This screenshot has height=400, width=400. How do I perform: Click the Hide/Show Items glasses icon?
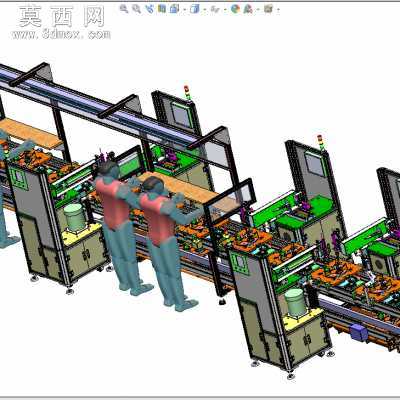point(215,9)
